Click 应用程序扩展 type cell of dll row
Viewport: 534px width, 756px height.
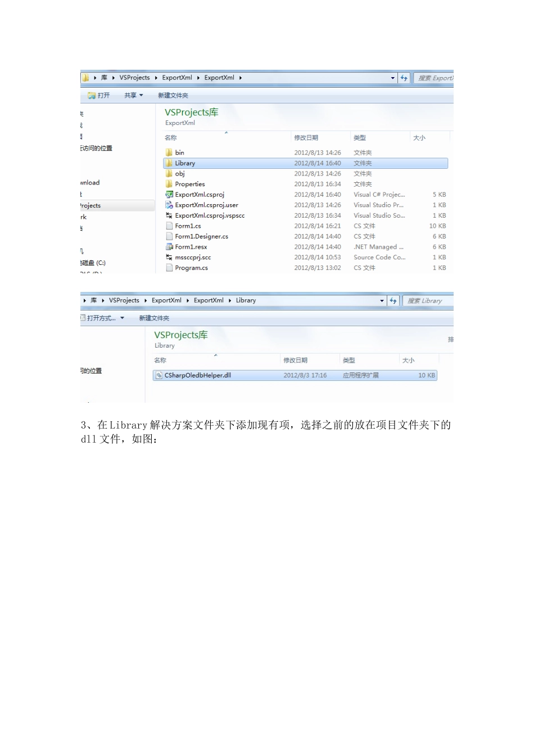point(361,375)
